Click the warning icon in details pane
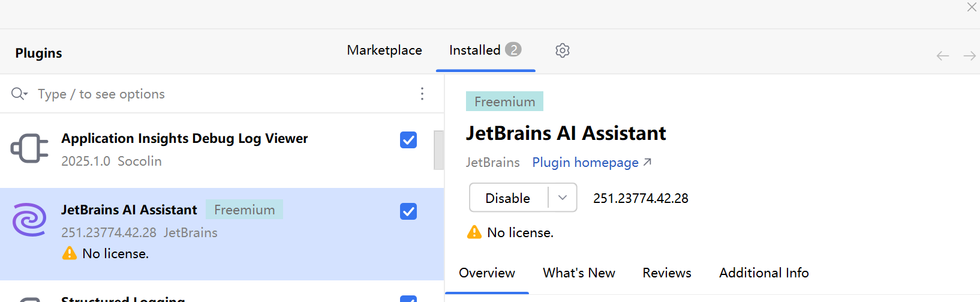 click(474, 232)
